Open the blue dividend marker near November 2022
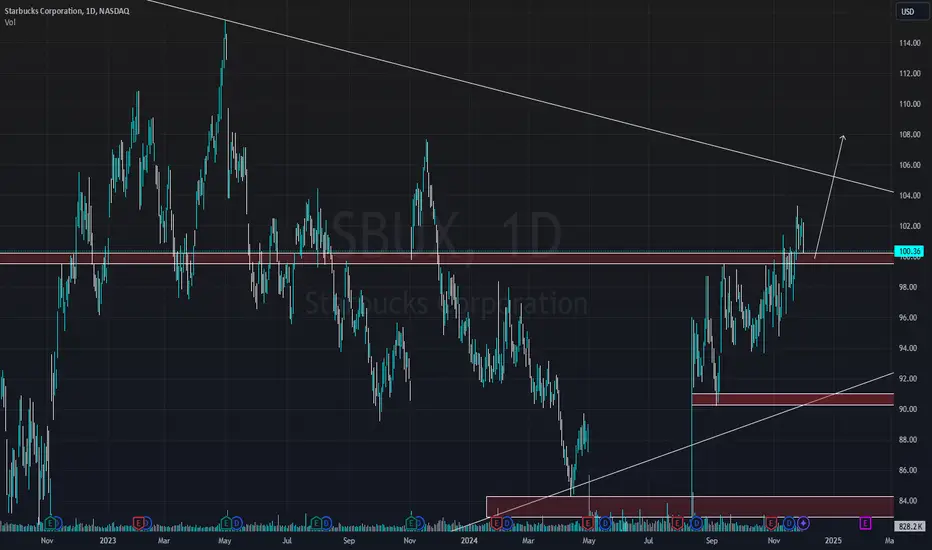932x550 pixels. (x=58, y=523)
